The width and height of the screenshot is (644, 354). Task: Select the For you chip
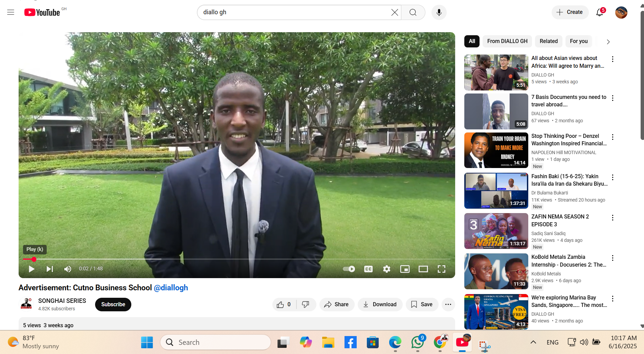click(x=579, y=41)
